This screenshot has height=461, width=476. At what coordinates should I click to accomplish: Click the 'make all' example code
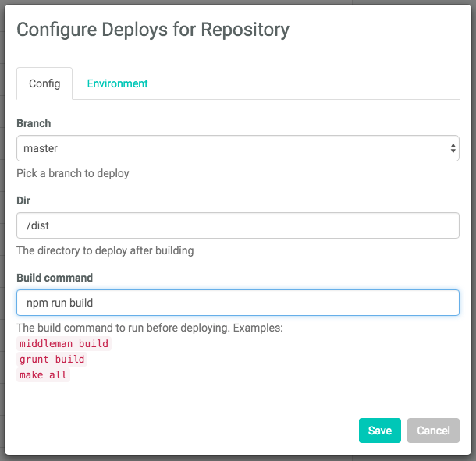coord(44,375)
